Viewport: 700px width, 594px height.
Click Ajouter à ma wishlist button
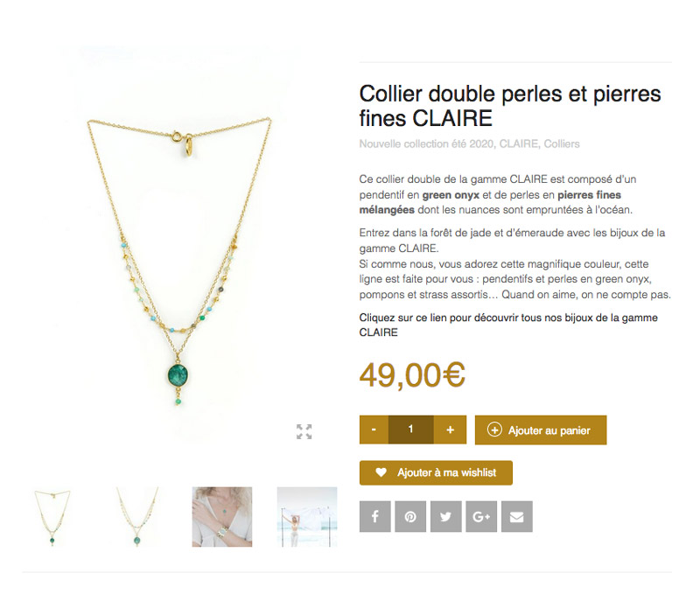[x=436, y=472]
